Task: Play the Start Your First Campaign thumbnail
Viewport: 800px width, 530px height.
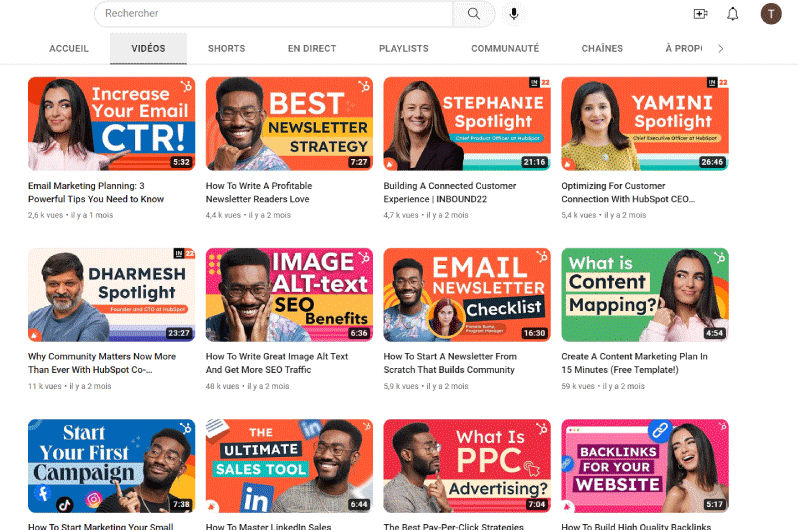Action: pos(111,466)
